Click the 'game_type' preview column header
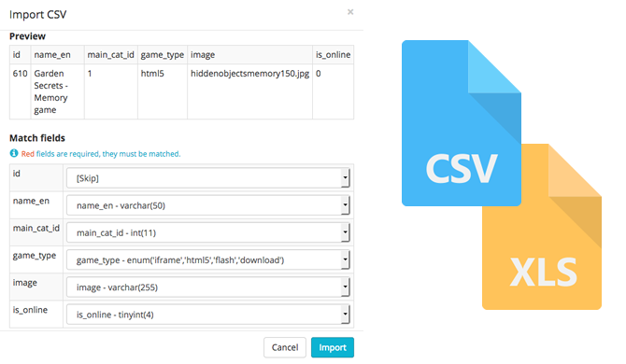 pyautogui.click(x=162, y=55)
